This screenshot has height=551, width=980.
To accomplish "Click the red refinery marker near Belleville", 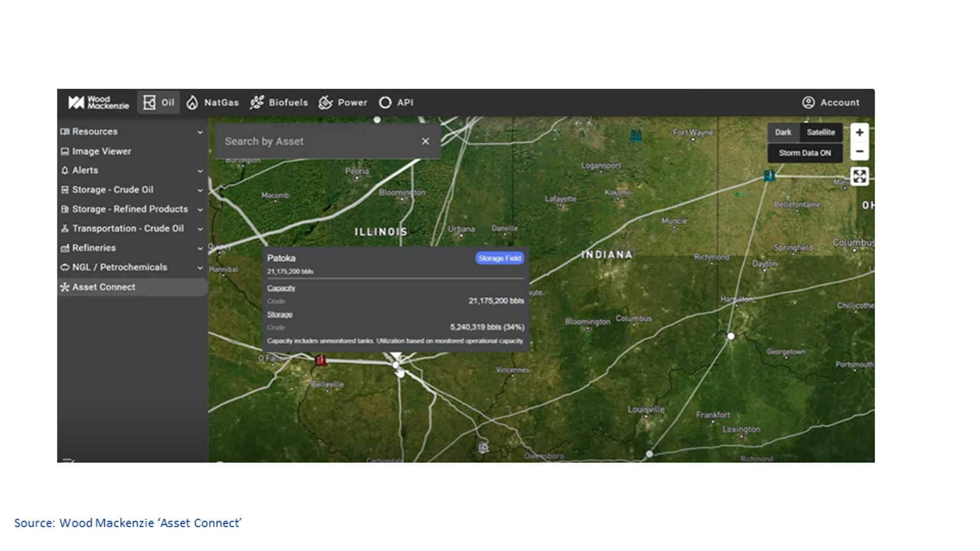I will tap(321, 360).
